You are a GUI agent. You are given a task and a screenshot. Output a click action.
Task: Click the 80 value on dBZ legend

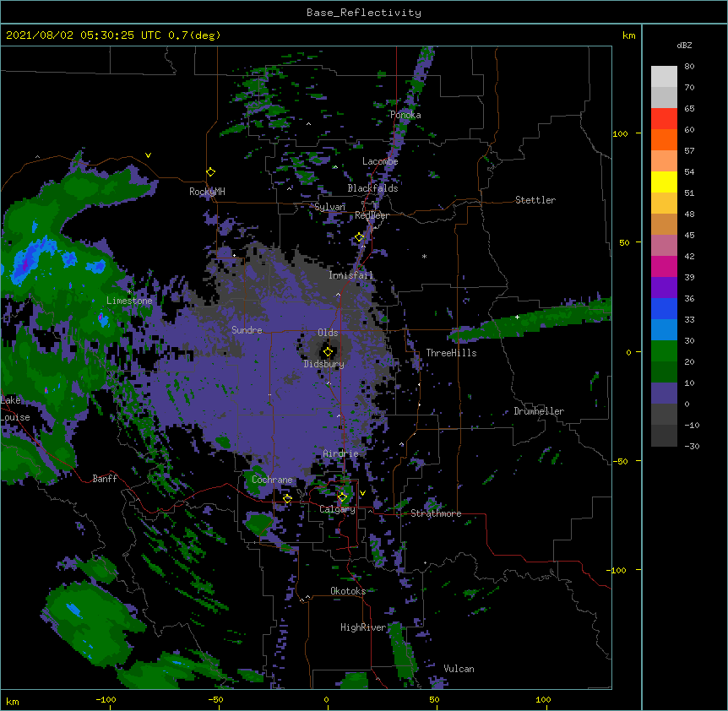[689, 67]
